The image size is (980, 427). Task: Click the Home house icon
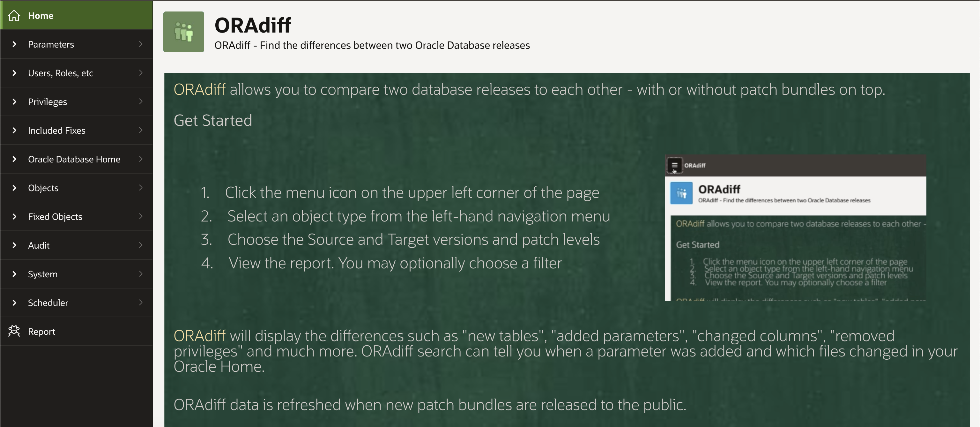click(x=14, y=16)
